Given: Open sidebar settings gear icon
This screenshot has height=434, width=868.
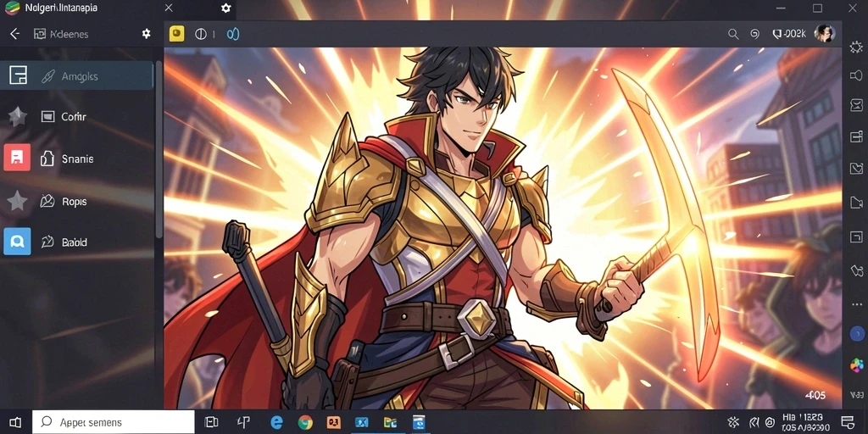Looking at the screenshot, I should click(146, 34).
